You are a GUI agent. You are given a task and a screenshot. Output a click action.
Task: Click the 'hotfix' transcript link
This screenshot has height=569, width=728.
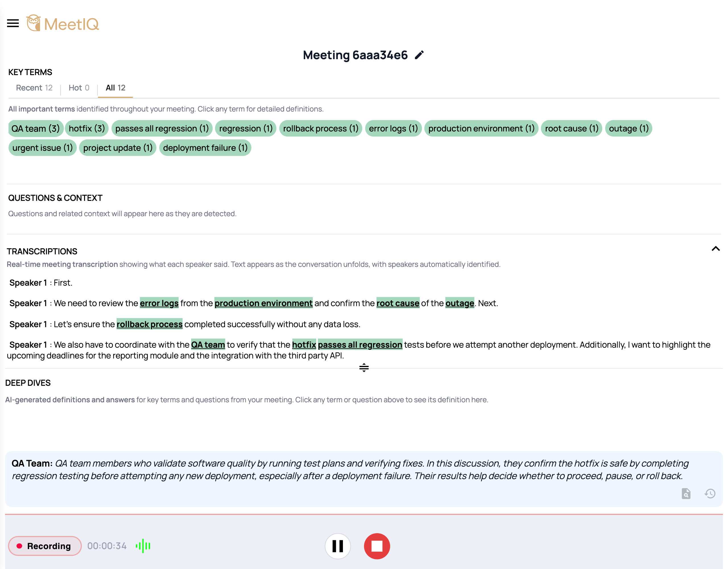(x=304, y=345)
